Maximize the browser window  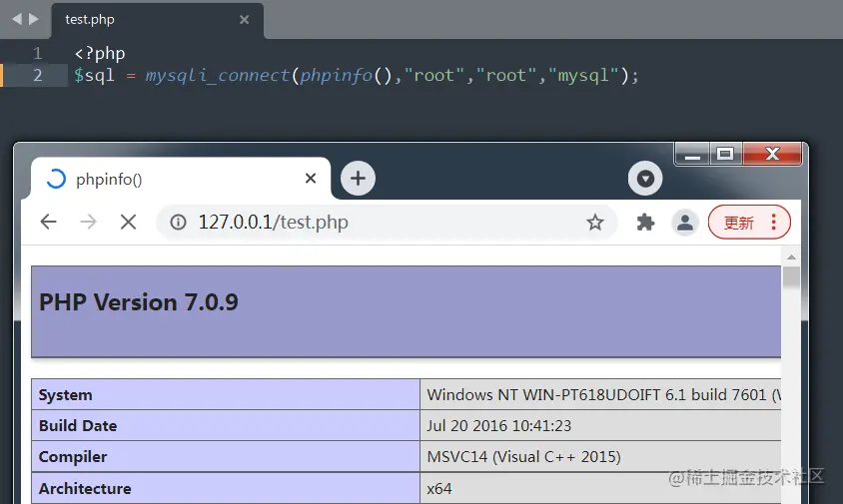pos(725,155)
